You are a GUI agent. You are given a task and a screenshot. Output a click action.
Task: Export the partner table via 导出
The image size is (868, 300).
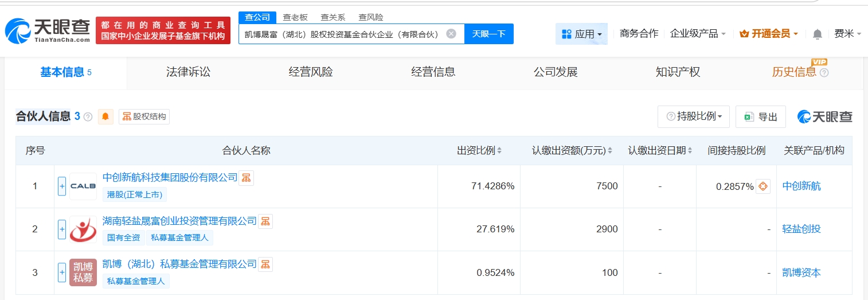(x=761, y=116)
